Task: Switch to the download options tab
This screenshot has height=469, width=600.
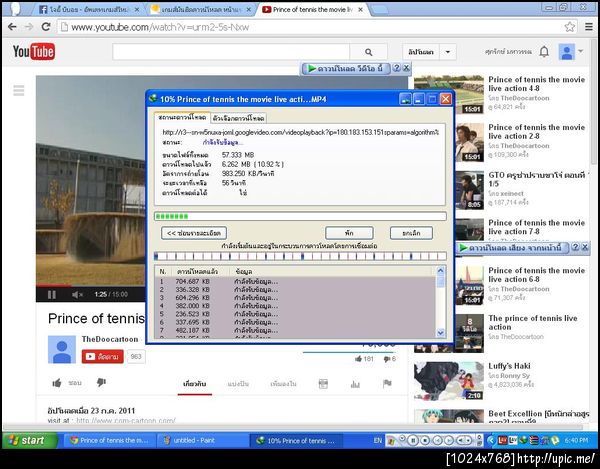Action: pyautogui.click(x=238, y=118)
